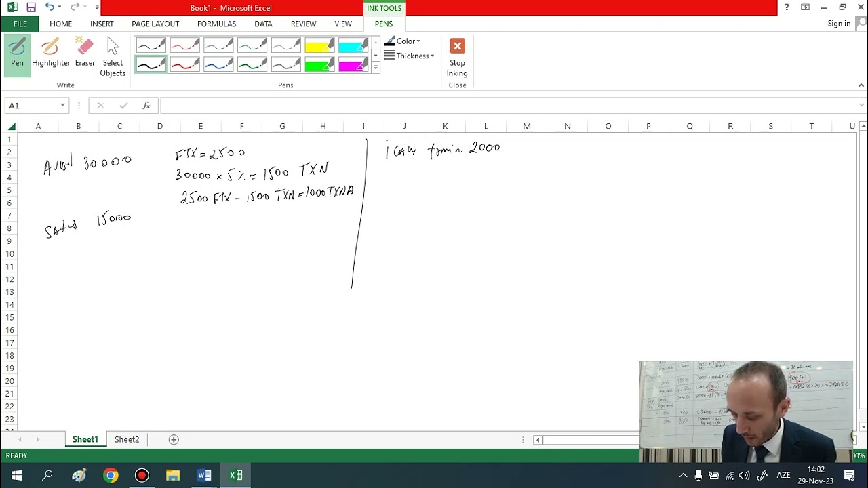Choose the thick blue pen bottom row
Screen dimensions: 868x488
pos(218,64)
